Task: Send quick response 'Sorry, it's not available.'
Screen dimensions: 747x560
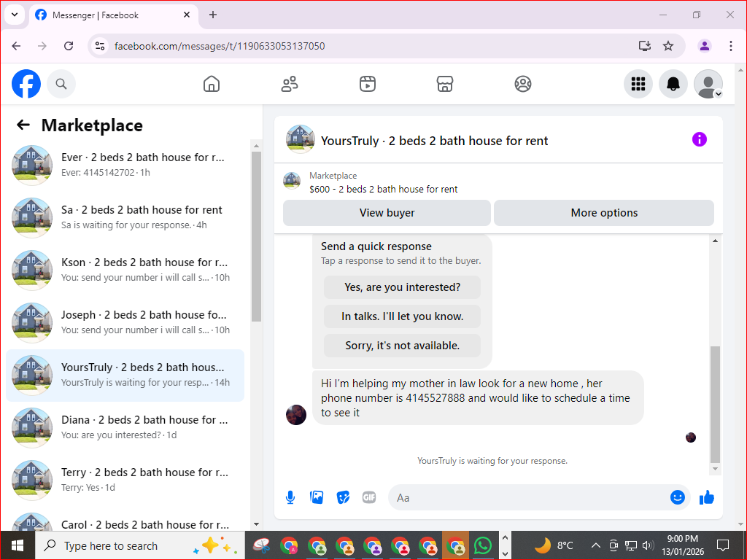Action: point(402,345)
